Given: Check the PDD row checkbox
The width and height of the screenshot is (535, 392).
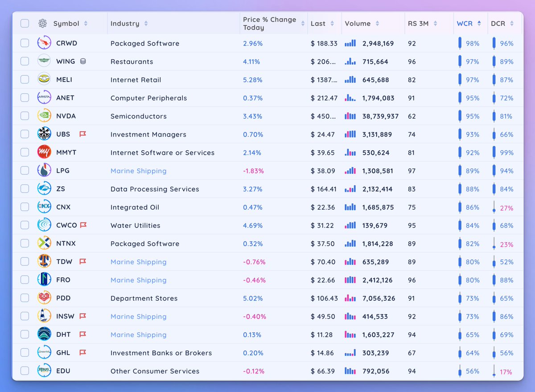Looking at the screenshot, I should pyautogui.click(x=25, y=298).
